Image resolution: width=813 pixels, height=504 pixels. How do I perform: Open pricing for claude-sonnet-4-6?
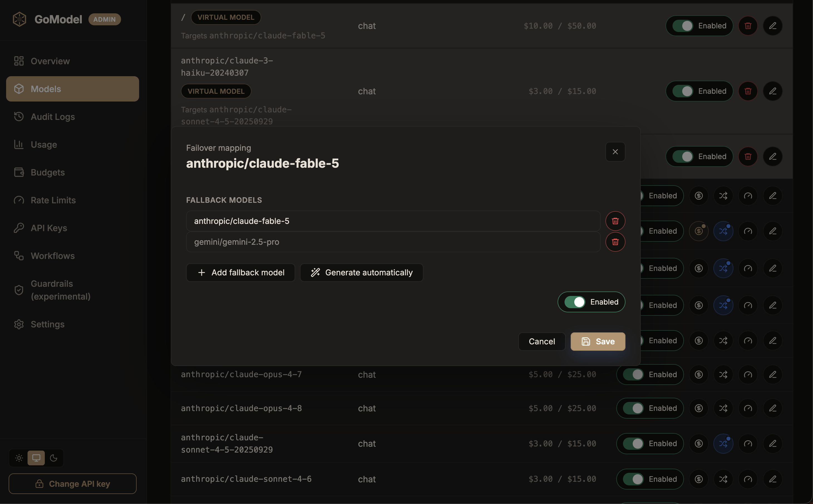(x=699, y=479)
